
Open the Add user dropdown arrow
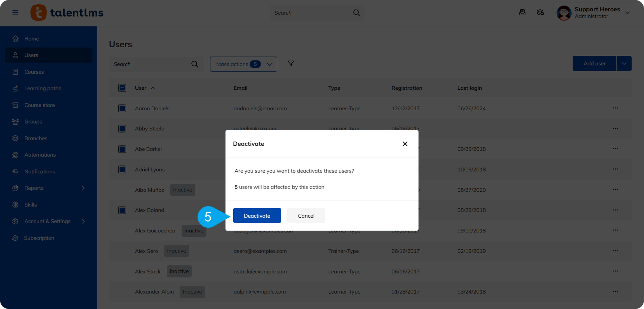[x=624, y=64]
